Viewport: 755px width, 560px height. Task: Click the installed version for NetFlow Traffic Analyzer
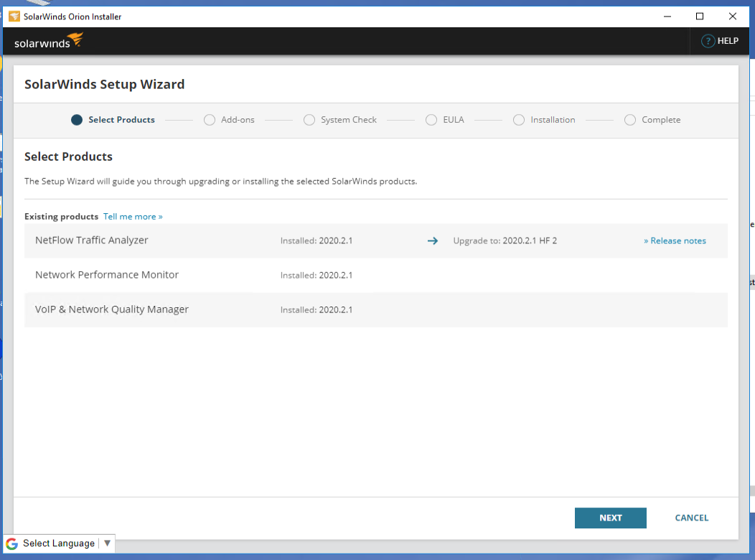316,241
